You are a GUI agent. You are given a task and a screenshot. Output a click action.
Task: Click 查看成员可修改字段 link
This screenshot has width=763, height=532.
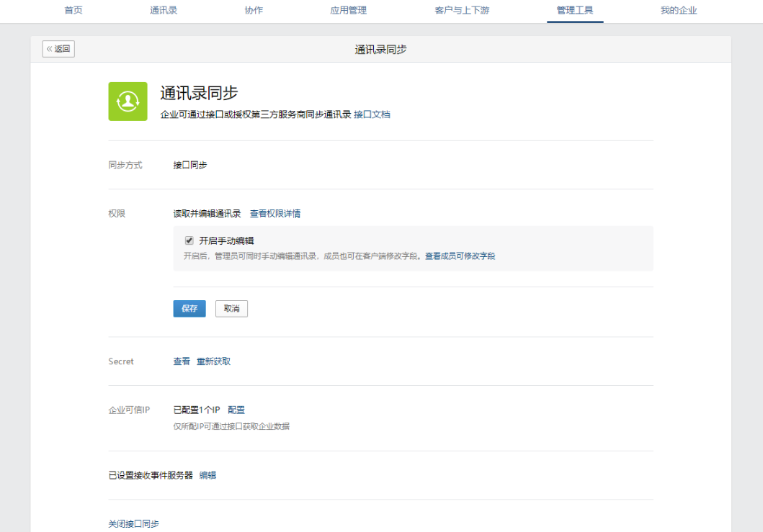coord(460,256)
